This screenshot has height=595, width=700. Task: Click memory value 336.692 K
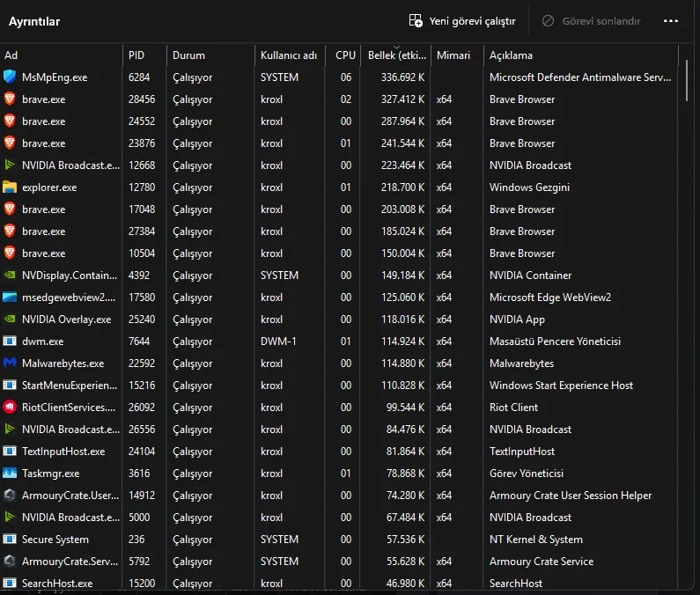402,77
